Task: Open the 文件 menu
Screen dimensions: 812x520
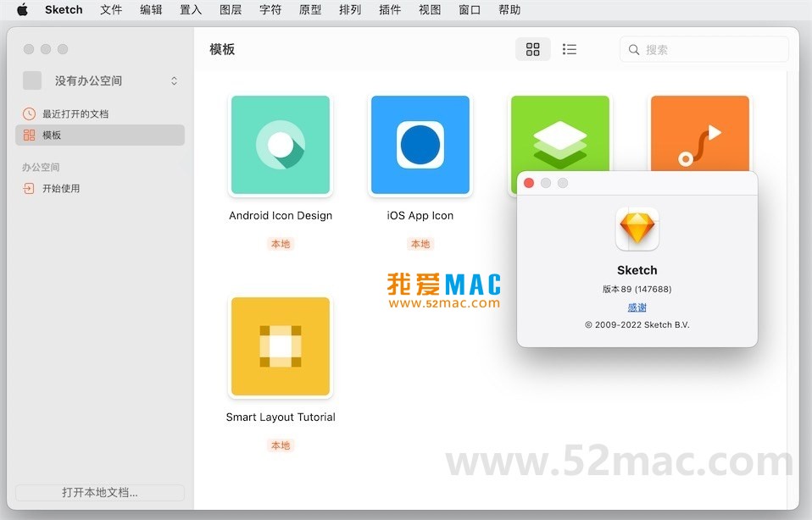Action: (x=111, y=10)
